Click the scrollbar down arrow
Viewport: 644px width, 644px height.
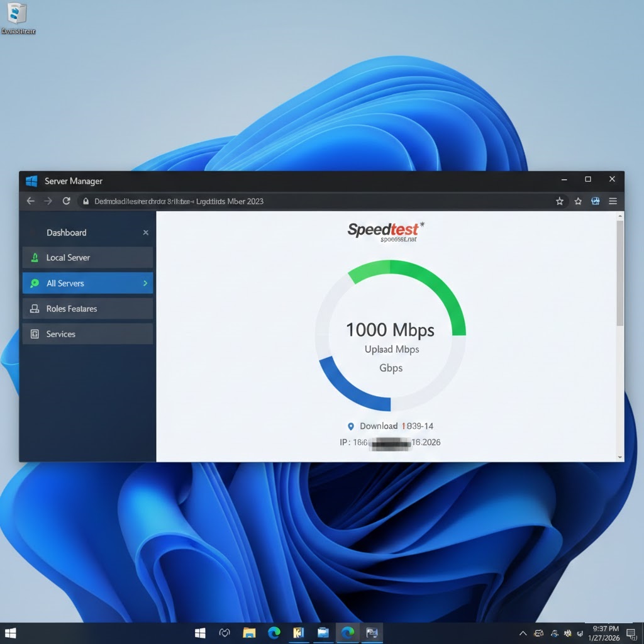pyautogui.click(x=619, y=457)
